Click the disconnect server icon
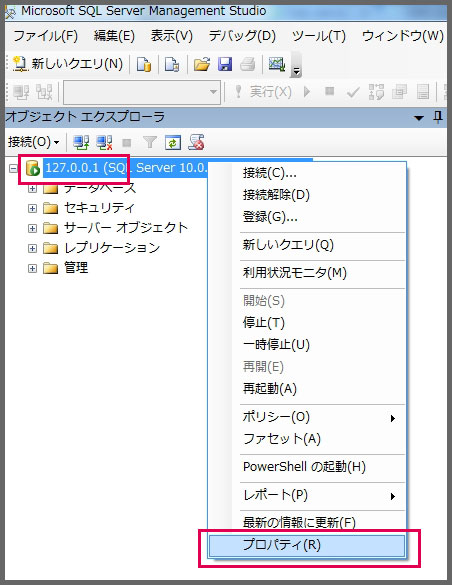The height and width of the screenshot is (585, 452). (104, 143)
